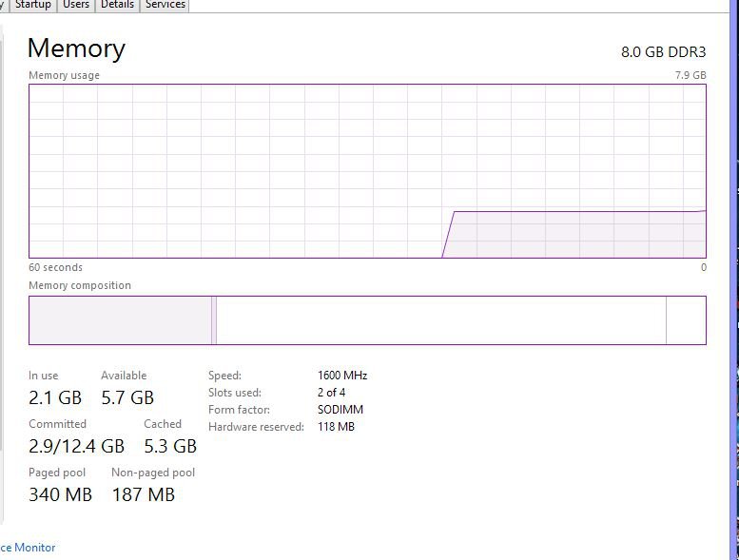Click the Free segment at composition bar end

click(686, 320)
